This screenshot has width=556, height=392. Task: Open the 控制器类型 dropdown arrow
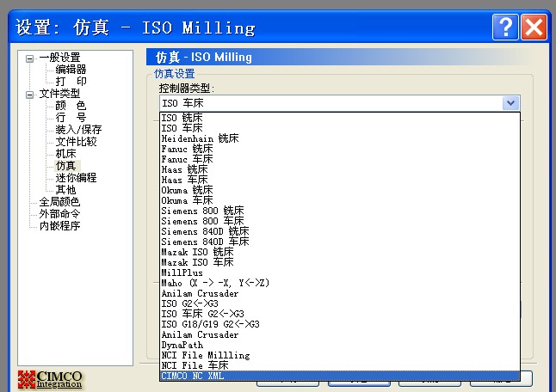click(x=510, y=103)
